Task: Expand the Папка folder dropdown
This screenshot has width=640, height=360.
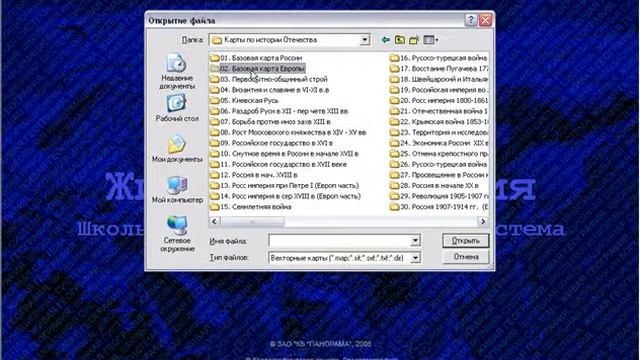Action: (x=364, y=40)
